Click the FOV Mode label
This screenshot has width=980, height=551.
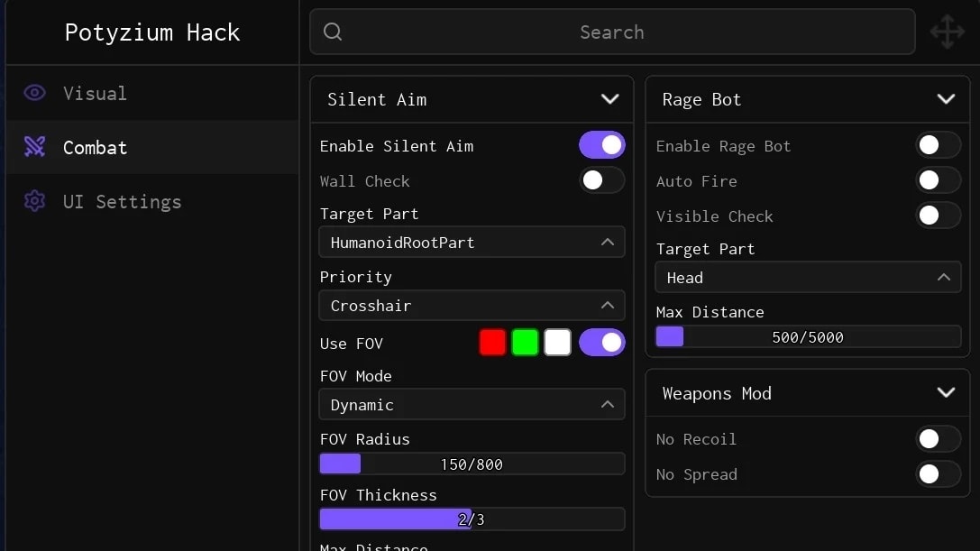pos(355,376)
